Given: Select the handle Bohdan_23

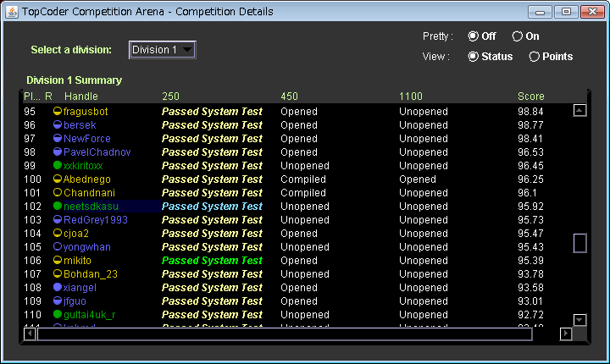Looking at the screenshot, I should pos(91,273).
